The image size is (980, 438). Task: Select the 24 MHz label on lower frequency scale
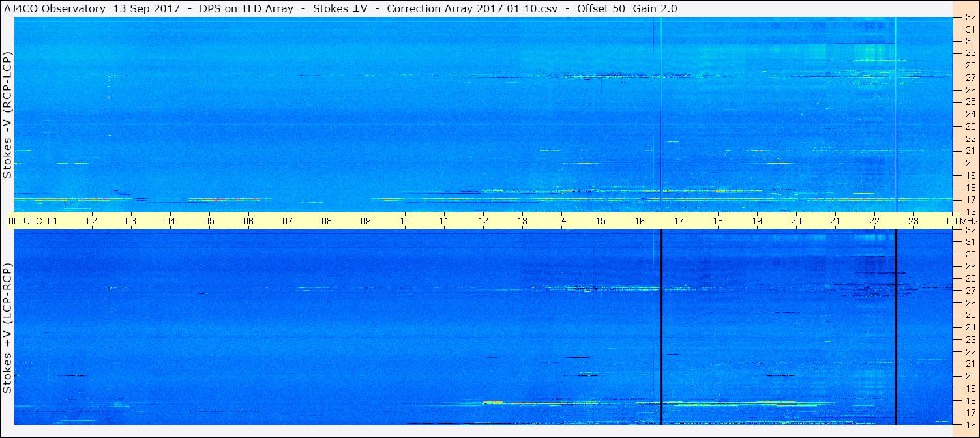[970, 327]
